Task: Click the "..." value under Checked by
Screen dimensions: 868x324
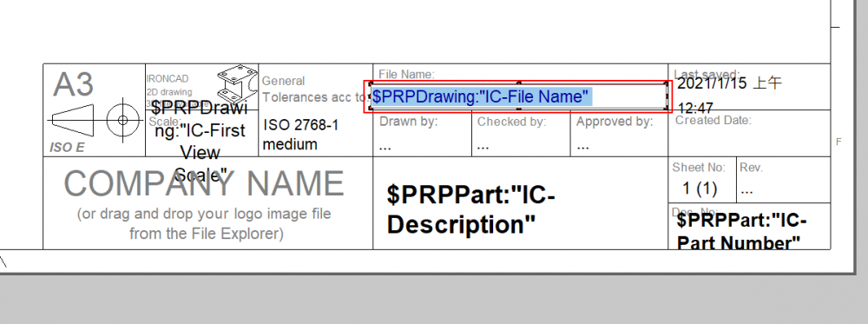Action: [x=483, y=149]
